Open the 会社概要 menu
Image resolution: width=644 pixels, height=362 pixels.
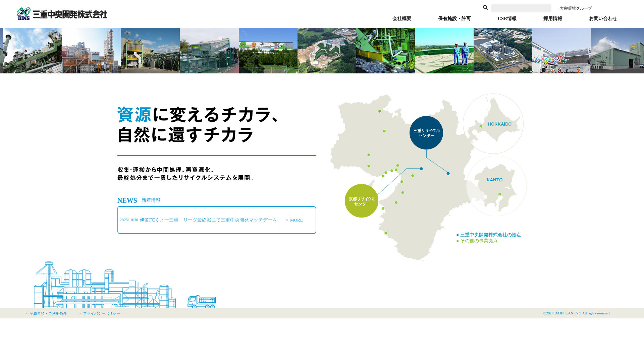click(x=401, y=19)
